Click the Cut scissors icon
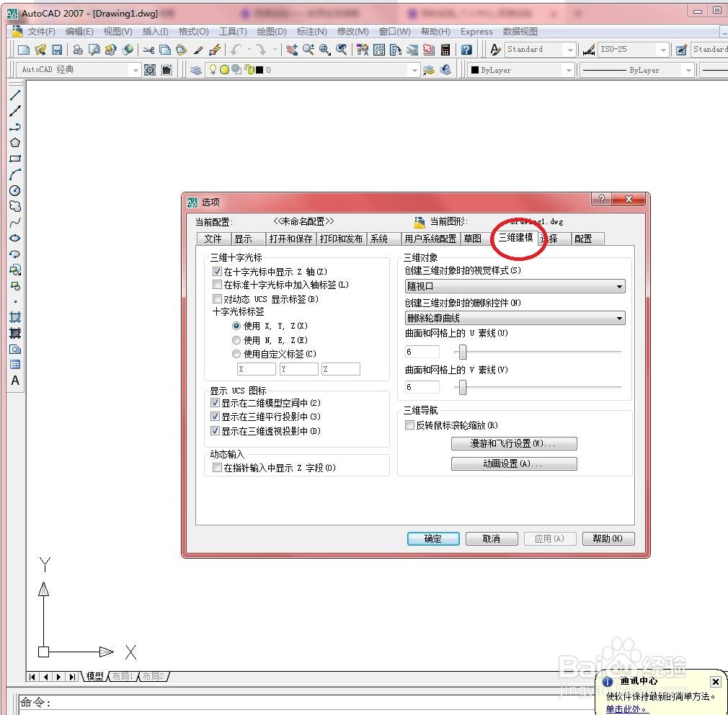Screen dimensions: 728x715 coord(148,50)
